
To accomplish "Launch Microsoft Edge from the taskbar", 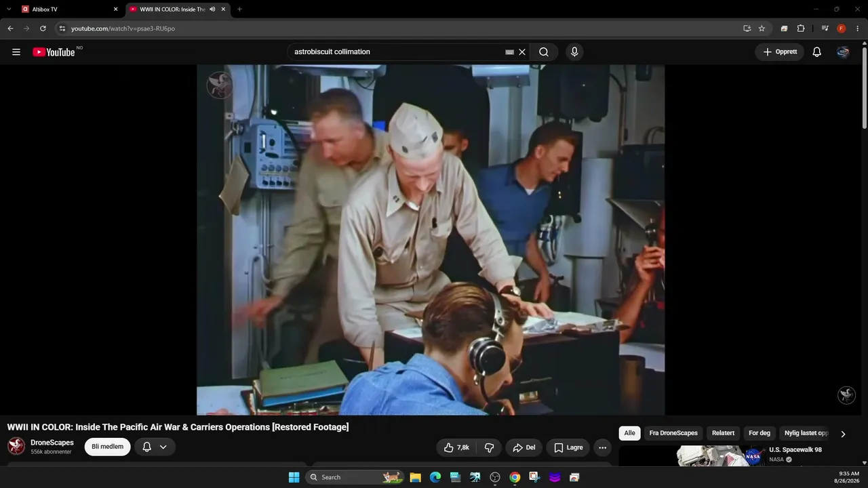I will [435, 477].
